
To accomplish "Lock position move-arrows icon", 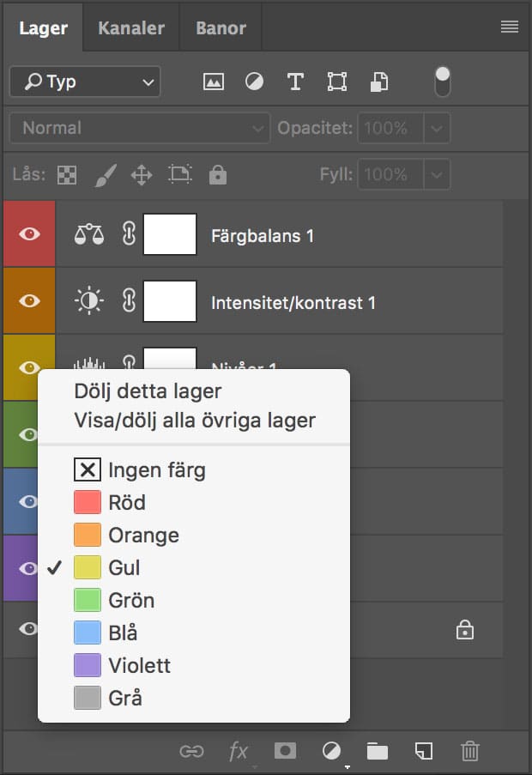I will click(x=142, y=175).
